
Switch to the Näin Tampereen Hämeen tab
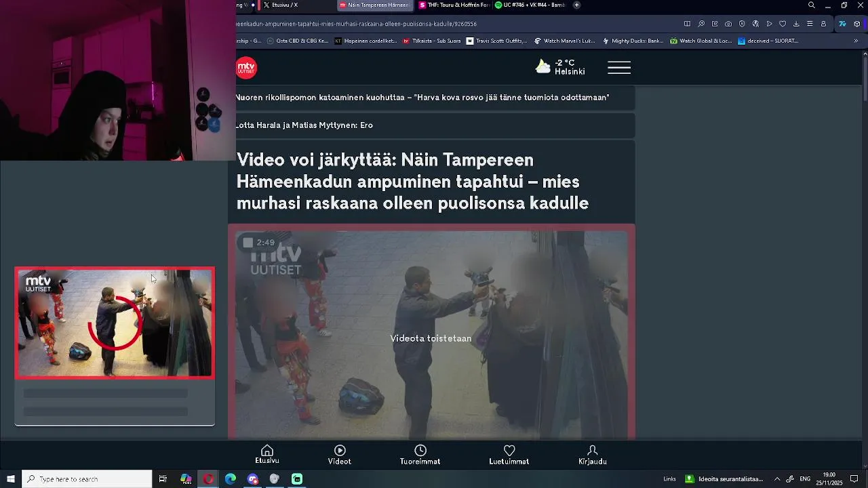click(x=374, y=5)
